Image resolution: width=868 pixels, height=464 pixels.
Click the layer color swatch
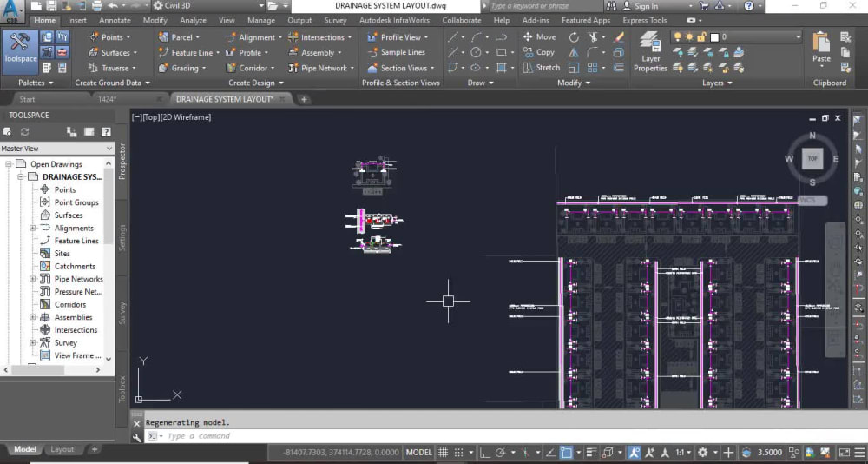[713, 37]
